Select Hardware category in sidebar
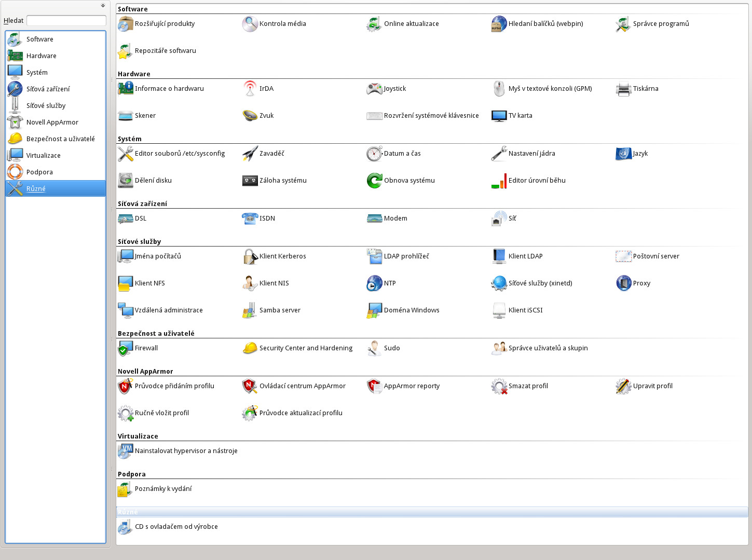 tap(42, 56)
